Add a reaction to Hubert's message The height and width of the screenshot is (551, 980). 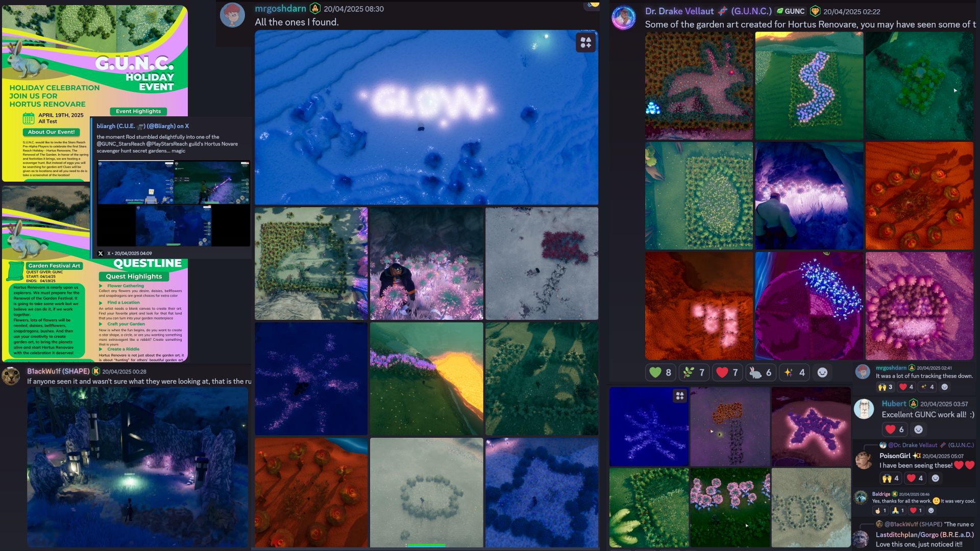[x=918, y=430]
